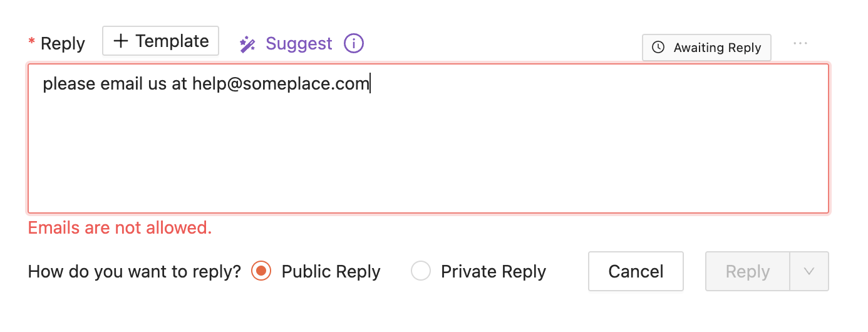Click the "Private Reply" option label
868x332 pixels.
(493, 272)
